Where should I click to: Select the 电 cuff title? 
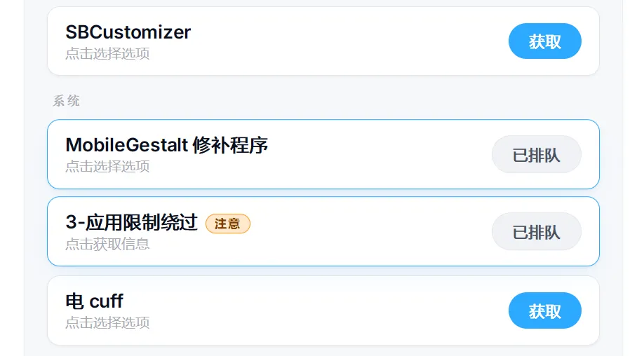click(94, 301)
